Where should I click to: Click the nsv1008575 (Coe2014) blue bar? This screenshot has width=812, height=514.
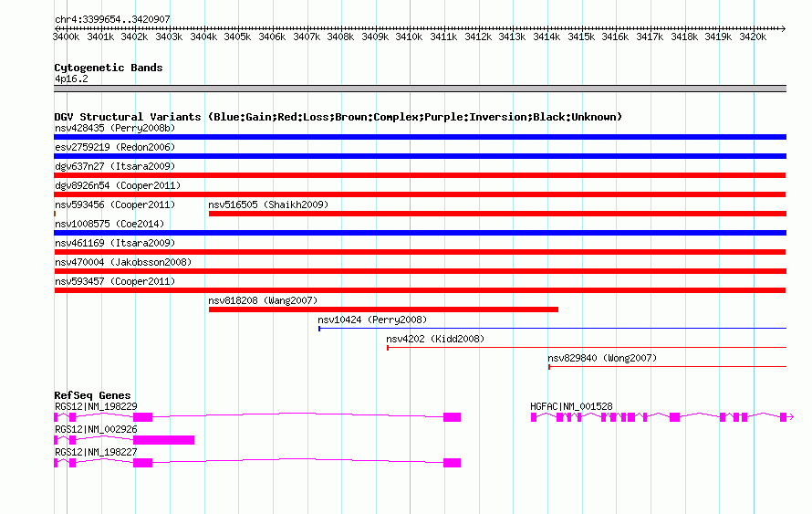click(x=420, y=233)
